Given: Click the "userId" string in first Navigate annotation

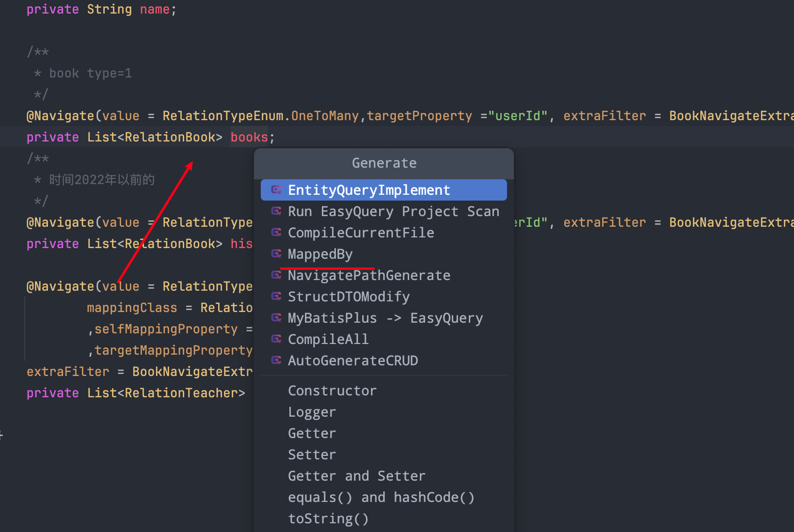Looking at the screenshot, I should [x=517, y=116].
